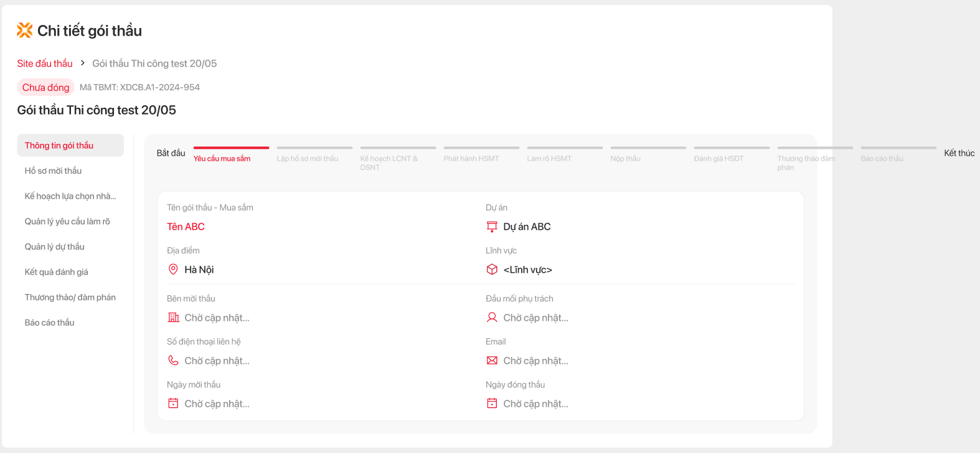The width and height of the screenshot is (980, 453).
Task: Click the project icon next to Dự án ABC
Action: point(492,227)
